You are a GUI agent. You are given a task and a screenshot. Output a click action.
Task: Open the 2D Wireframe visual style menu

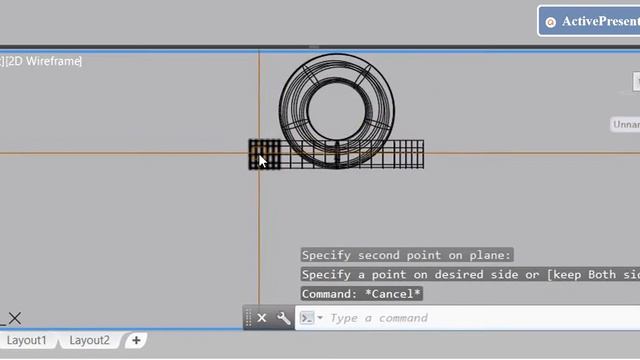point(43,61)
